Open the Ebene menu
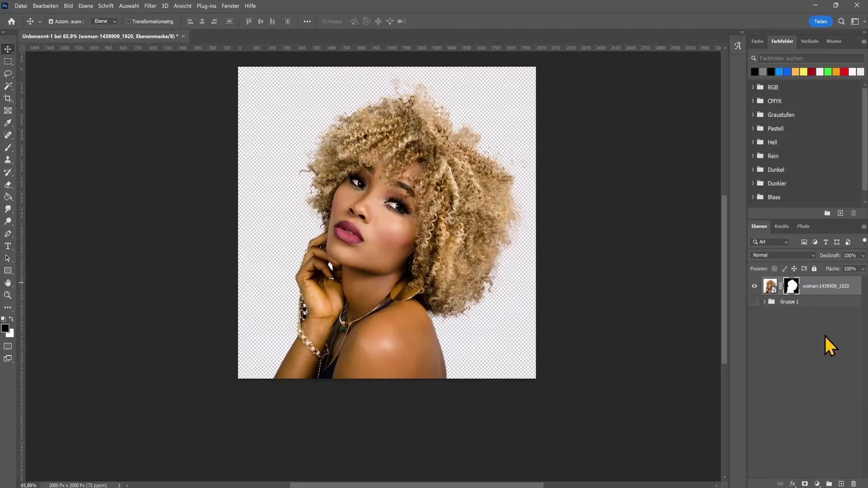This screenshot has height=488, width=868. click(x=85, y=6)
